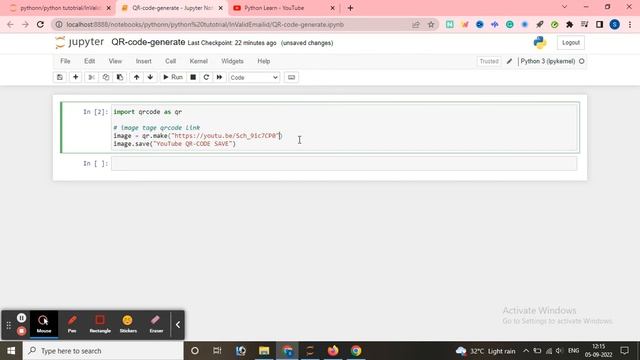
Task: Pause the screen recording
Action: [x=22, y=318]
